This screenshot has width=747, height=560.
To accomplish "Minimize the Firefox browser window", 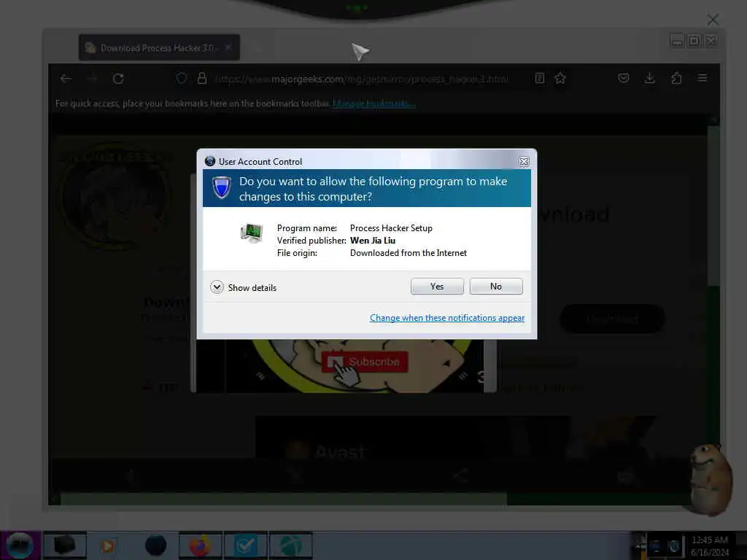I will point(676,42).
